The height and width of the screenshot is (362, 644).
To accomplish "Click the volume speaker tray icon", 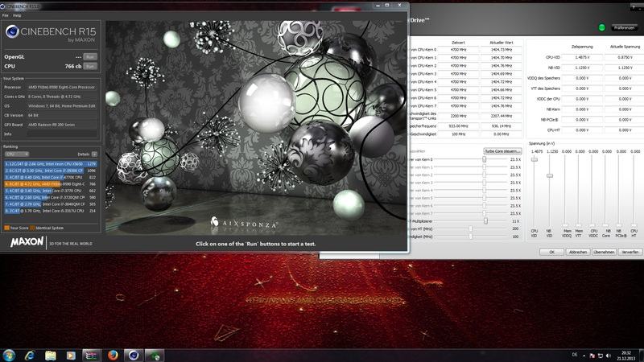I will click(x=609, y=356).
